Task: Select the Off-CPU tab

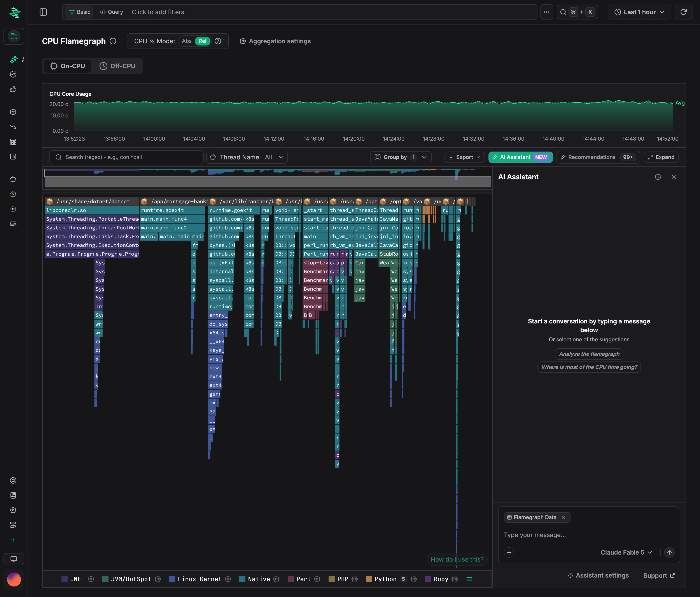Action: (117, 66)
